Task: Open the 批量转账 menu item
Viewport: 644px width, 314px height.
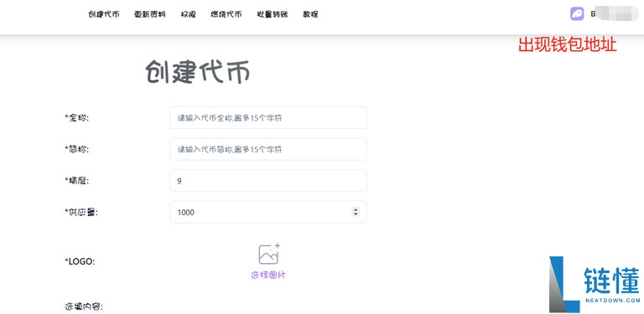Action: click(x=273, y=14)
